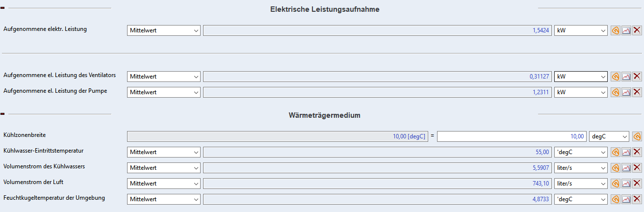Viewport: 644px width, 212px height.
Task: Click the chart icon for Pumpe power row
Action: [x=626, y=92]
